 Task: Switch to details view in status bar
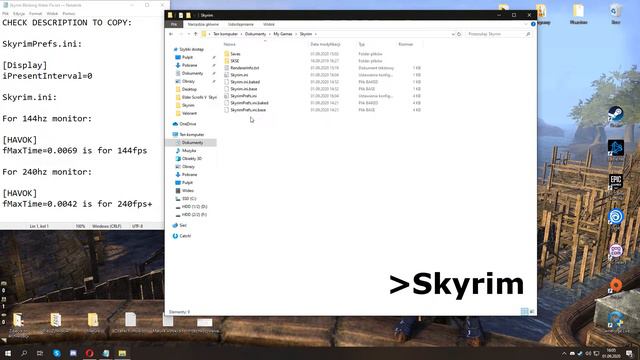pyautogui.click(x=524, y=311)
